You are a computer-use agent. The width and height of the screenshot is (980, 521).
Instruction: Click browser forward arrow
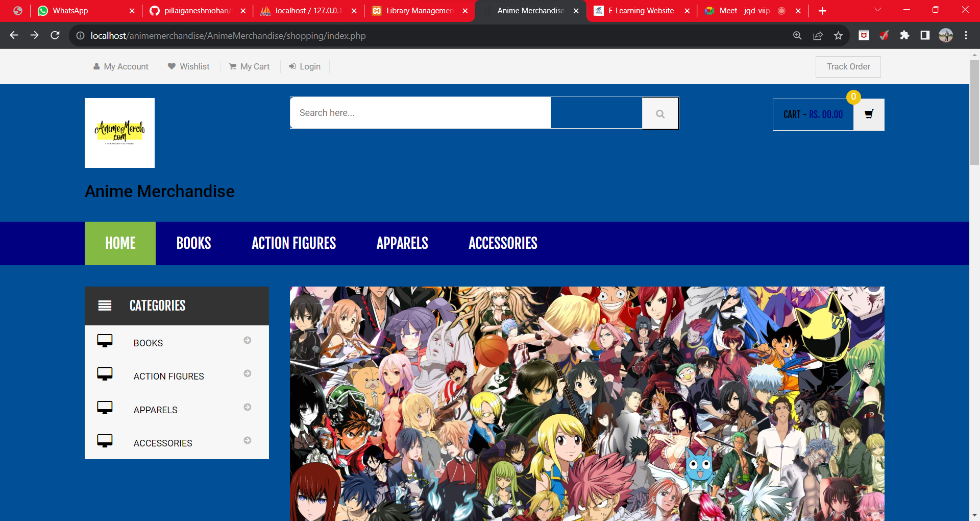pyautogui.click(x=34, y=35)
